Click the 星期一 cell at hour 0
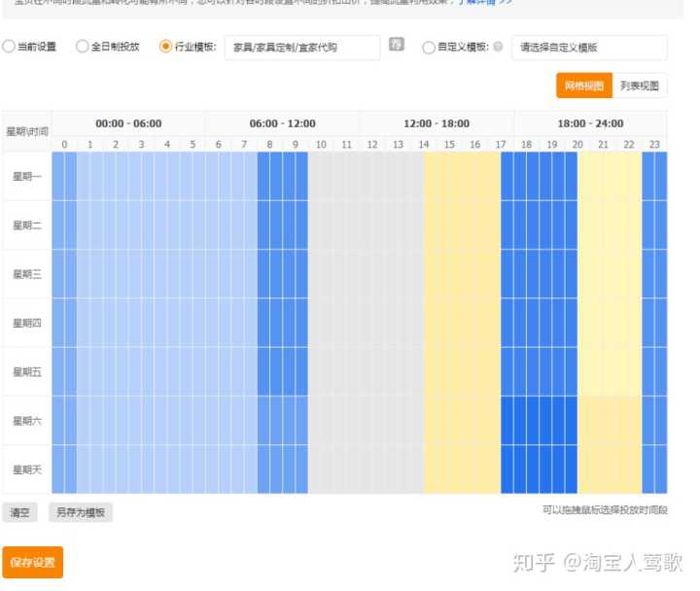Screen dimensions: 700x591 pos(64,176)
